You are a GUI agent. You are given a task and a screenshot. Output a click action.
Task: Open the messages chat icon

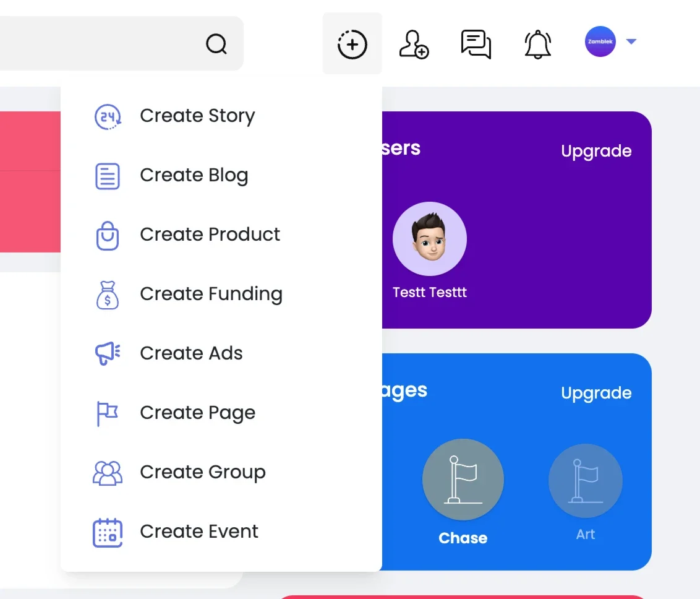click(x=476, y=44)
